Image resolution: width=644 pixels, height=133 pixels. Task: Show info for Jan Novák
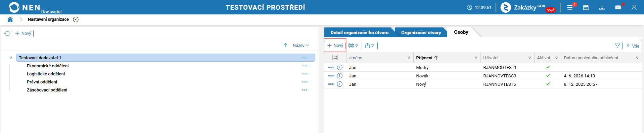[x=339, y=76]
